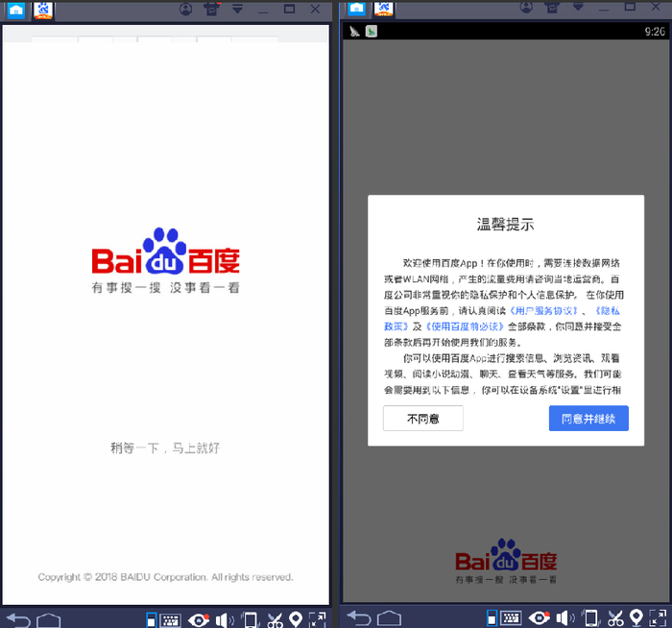Open the 《使用百度必读》 link

click(465, 326)
